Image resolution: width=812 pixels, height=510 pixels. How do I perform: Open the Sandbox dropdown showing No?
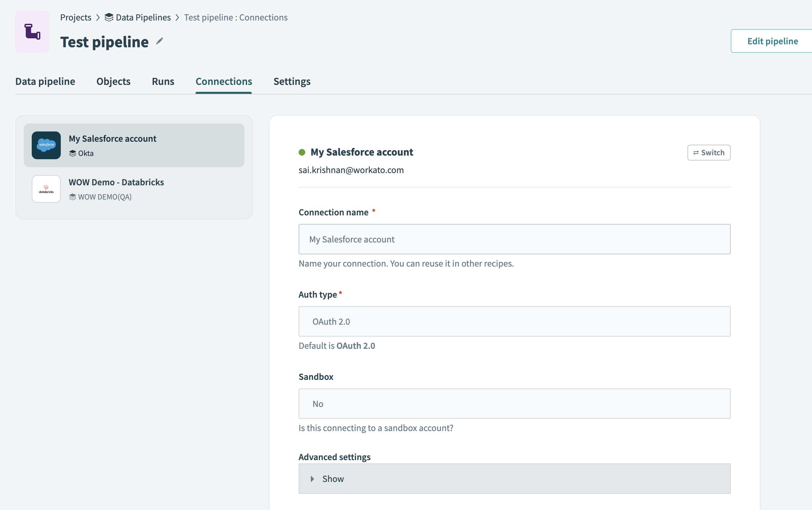coord(514,404)
